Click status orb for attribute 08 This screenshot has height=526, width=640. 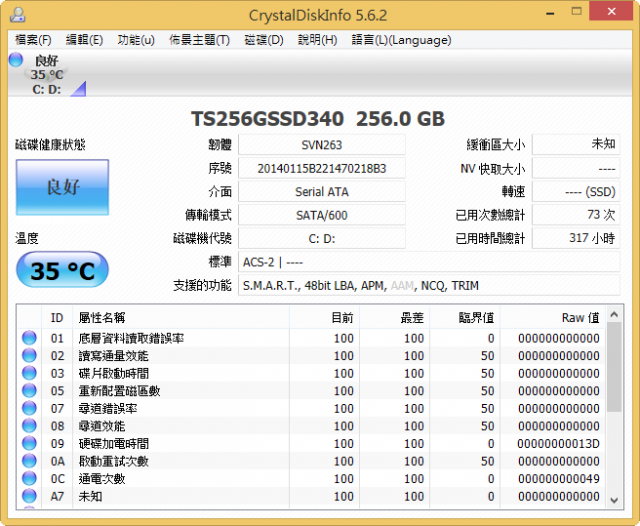click(x=29, y=426)
